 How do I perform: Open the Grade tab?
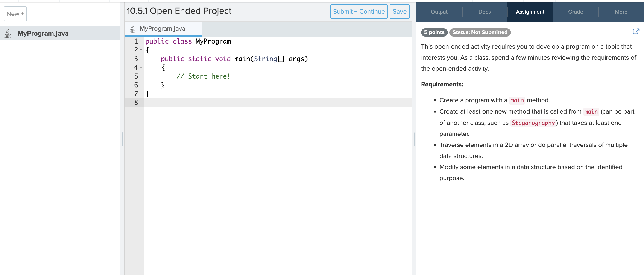pos(576,12)
